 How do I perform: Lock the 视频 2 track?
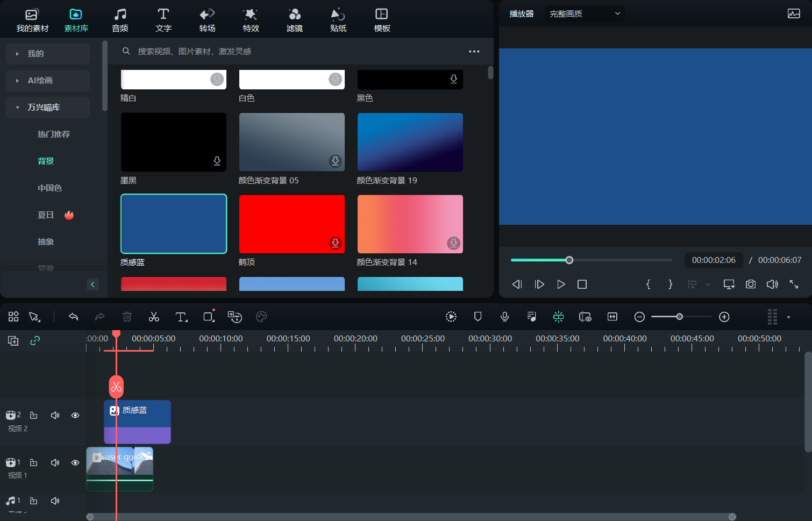click(x=33, y=415)
